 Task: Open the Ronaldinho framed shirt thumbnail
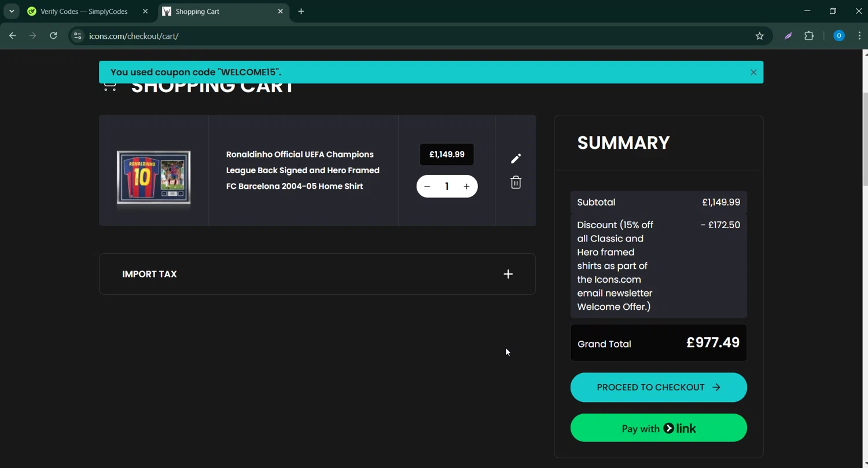154,178
